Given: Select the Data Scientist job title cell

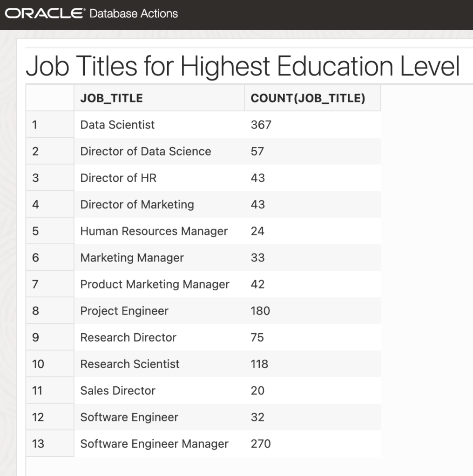Looking at the screenshot, I should [117, 125].
